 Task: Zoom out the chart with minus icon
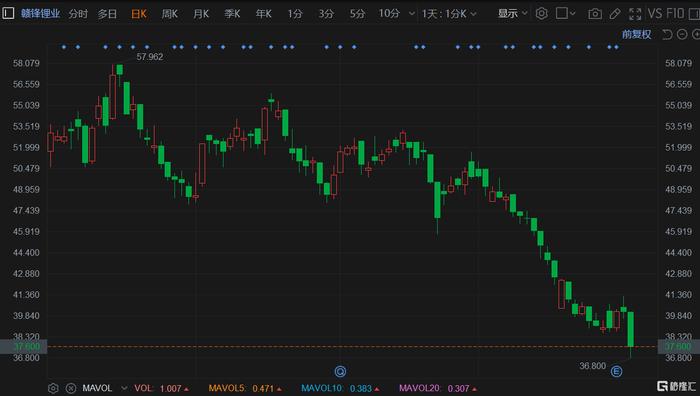pos(682,34)
